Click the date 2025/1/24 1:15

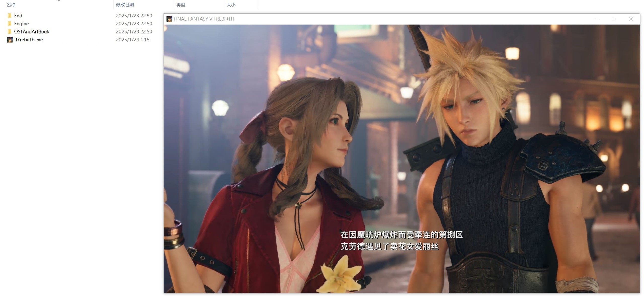point(133,40)
